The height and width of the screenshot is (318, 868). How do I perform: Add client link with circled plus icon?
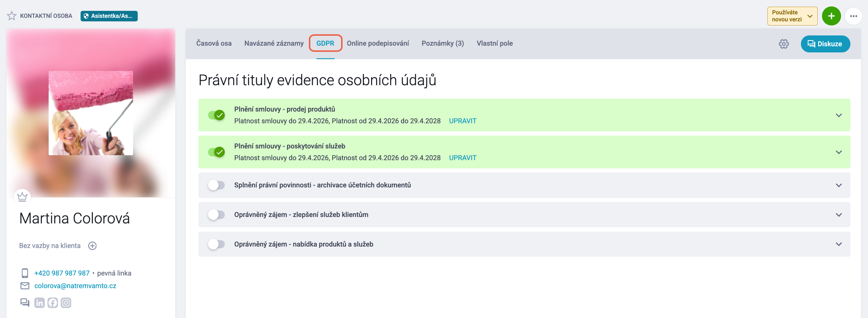coord(92,246)
